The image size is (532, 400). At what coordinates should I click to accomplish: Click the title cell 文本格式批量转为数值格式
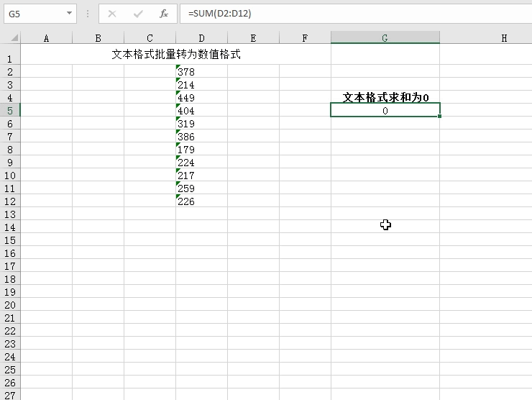click(175, 55)
